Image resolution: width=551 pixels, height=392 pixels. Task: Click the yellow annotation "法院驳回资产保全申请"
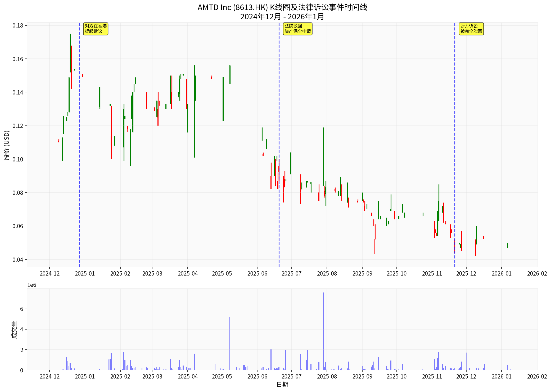[x=297, y=29]
